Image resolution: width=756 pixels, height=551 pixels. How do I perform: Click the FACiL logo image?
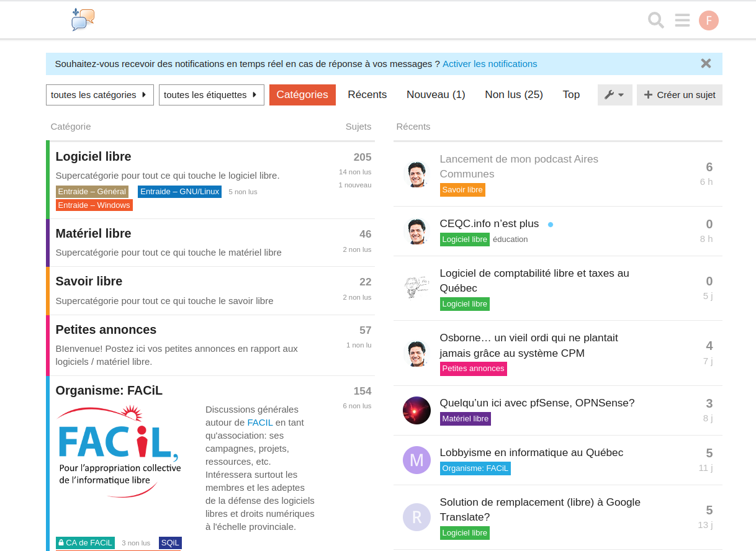pos(119,451)
